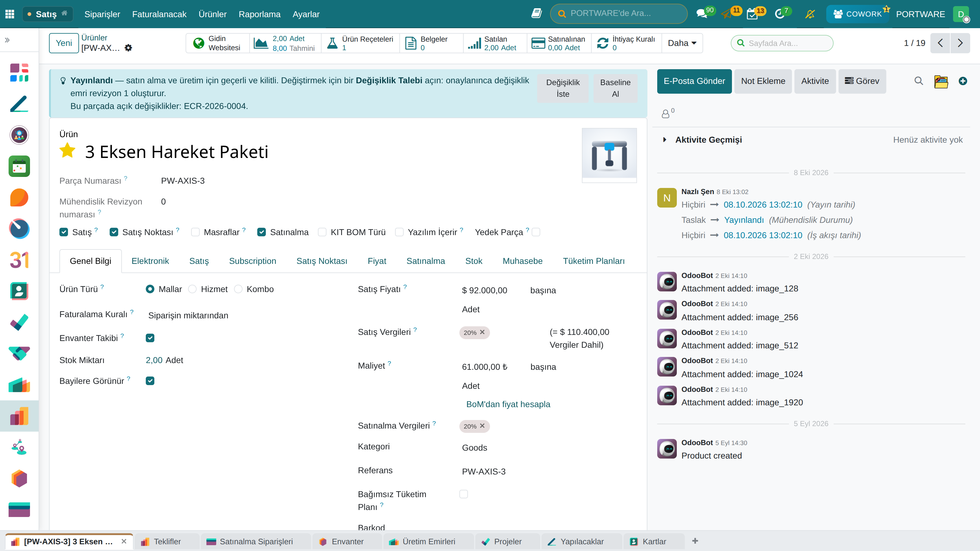Click BoM'dan fiyat hesapla link

(x=508, y=404)
